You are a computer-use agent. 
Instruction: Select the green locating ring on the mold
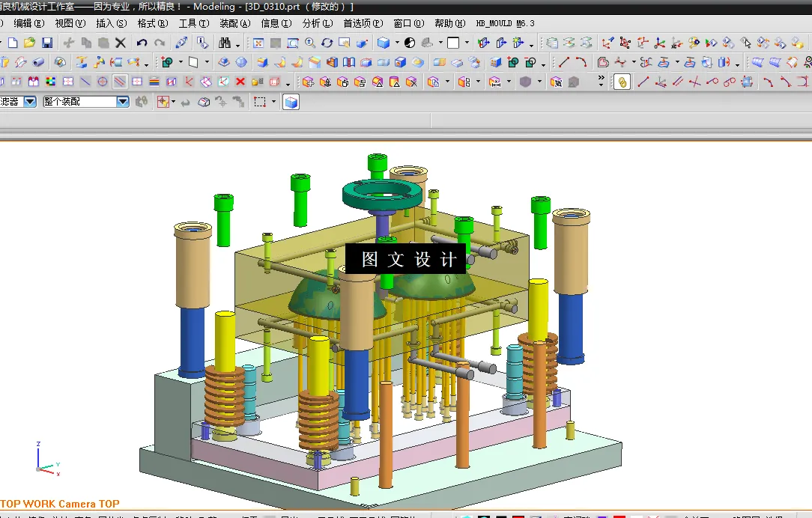(382, 194)
